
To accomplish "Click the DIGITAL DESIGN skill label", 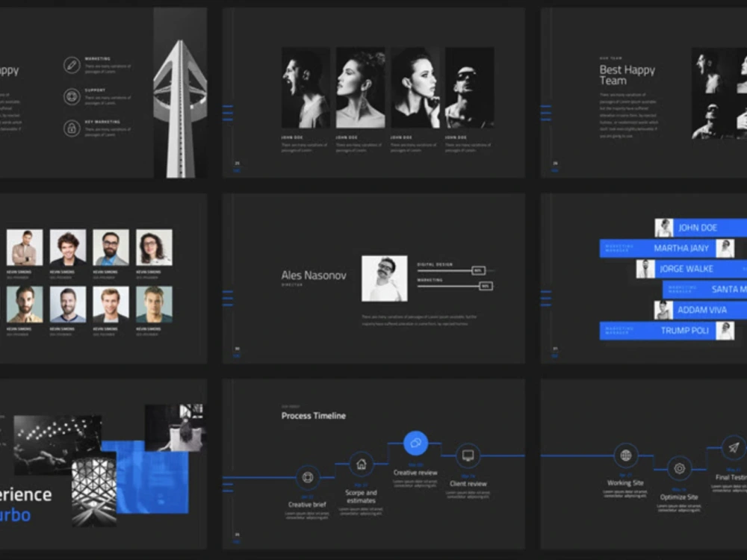I will tap(435, 264).
